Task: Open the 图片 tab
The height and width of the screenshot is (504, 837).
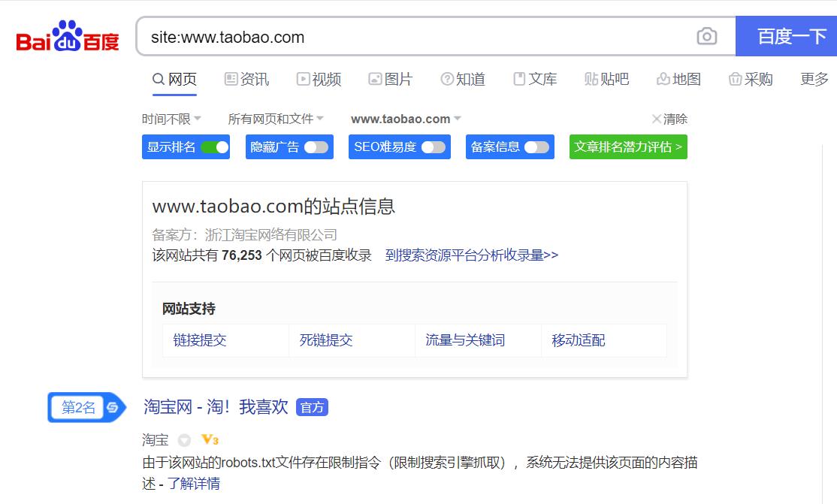Action: [x=391, y=80]
